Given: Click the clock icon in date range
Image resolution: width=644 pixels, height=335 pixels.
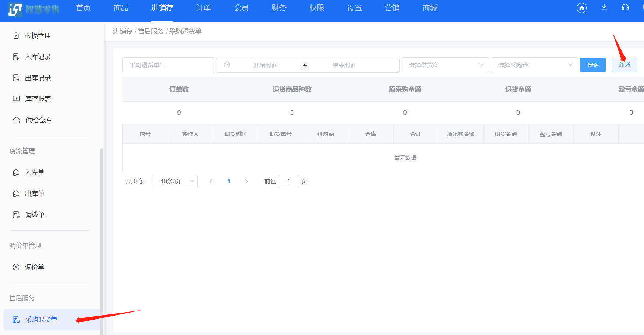Looking at the screenshot, I should [x=227, y=65].
